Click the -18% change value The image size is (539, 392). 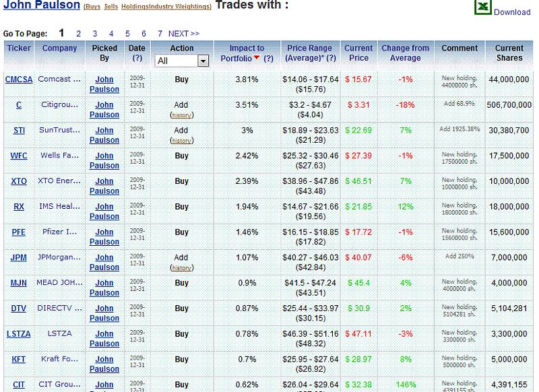pyautogui.click(x=406, y=105)
